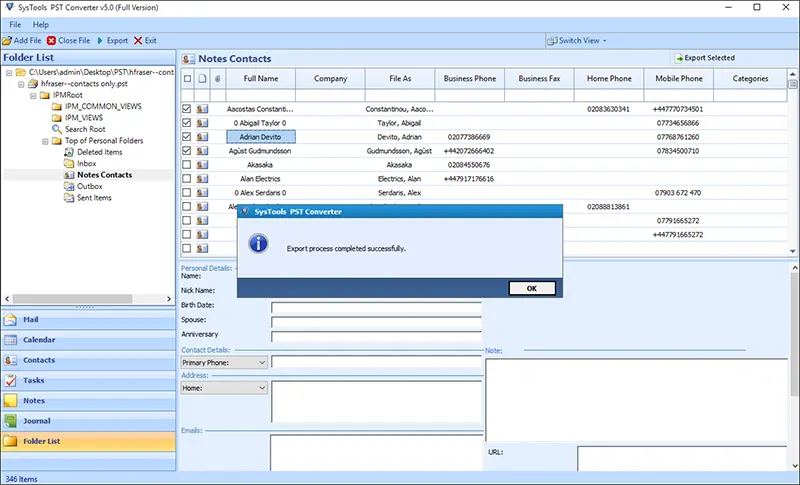The height and width of the screenshot is (485, 800).
Task: Check the Alex Serdaris row checkbox
Action: point(187,192)
